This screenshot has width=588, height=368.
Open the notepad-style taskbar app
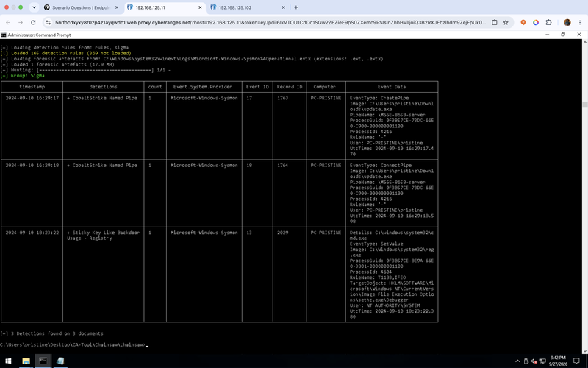tap(60, 361)
